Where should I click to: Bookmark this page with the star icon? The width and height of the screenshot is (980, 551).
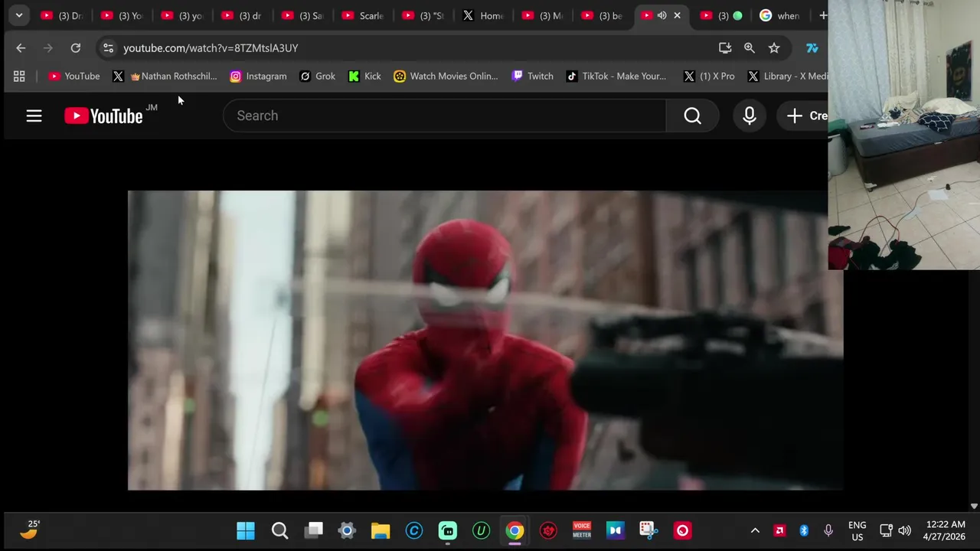click(774, 48)
